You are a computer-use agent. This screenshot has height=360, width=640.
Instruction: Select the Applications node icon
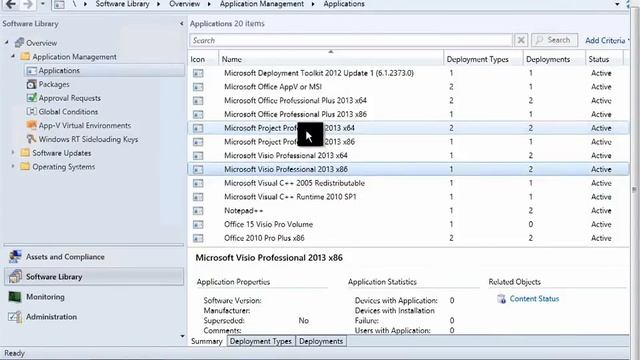31,71
